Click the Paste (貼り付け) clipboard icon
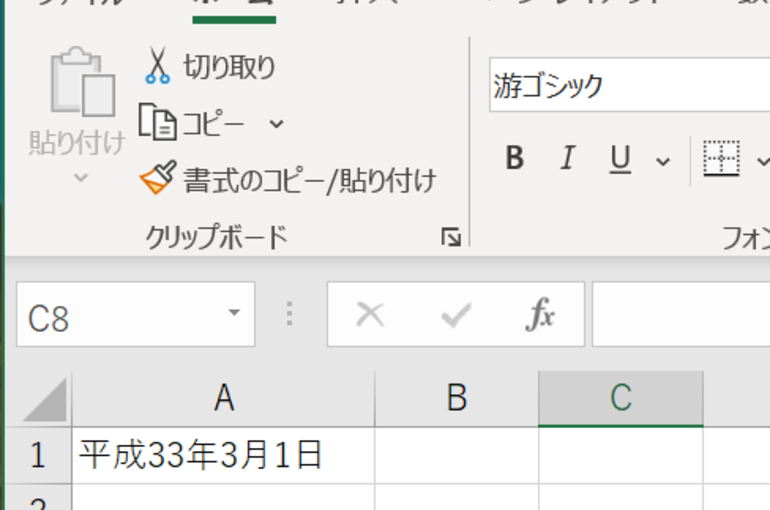This screenshot has width=770, height=510. 82,81
